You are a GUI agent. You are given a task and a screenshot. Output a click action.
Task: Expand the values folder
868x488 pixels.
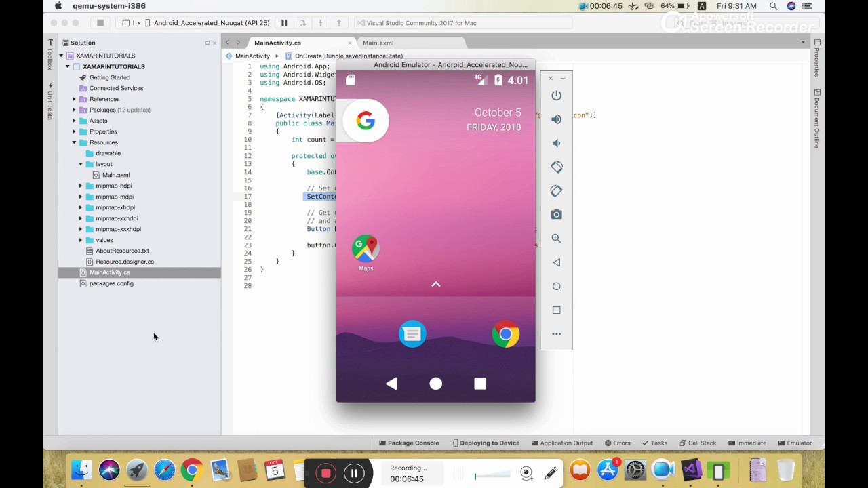point(81,240)
